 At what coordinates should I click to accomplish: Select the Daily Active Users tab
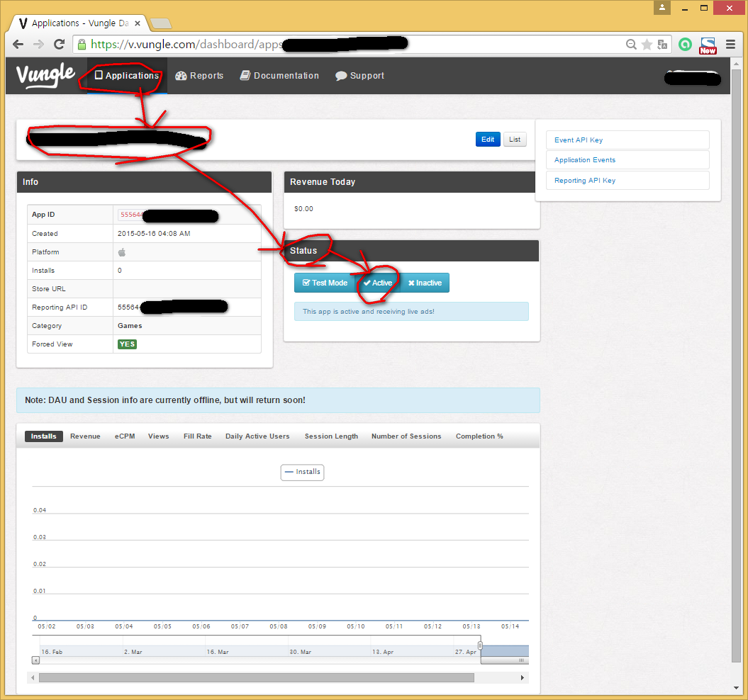(x=257, y=436)
